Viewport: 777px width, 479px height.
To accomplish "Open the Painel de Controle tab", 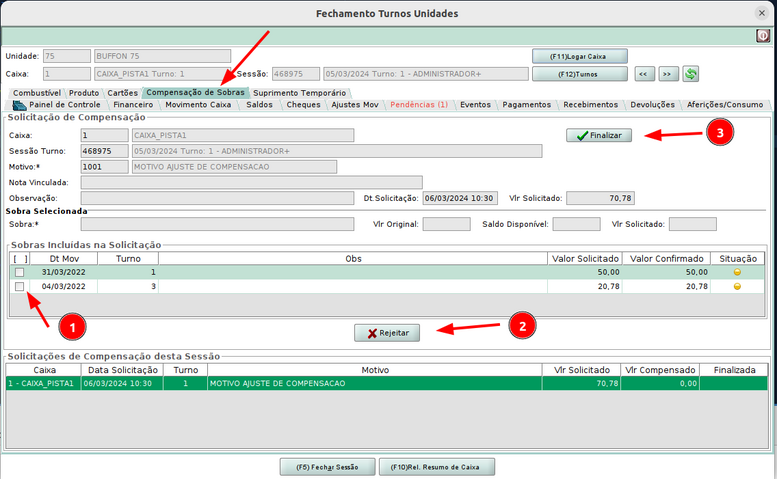I will pos(58,104).
